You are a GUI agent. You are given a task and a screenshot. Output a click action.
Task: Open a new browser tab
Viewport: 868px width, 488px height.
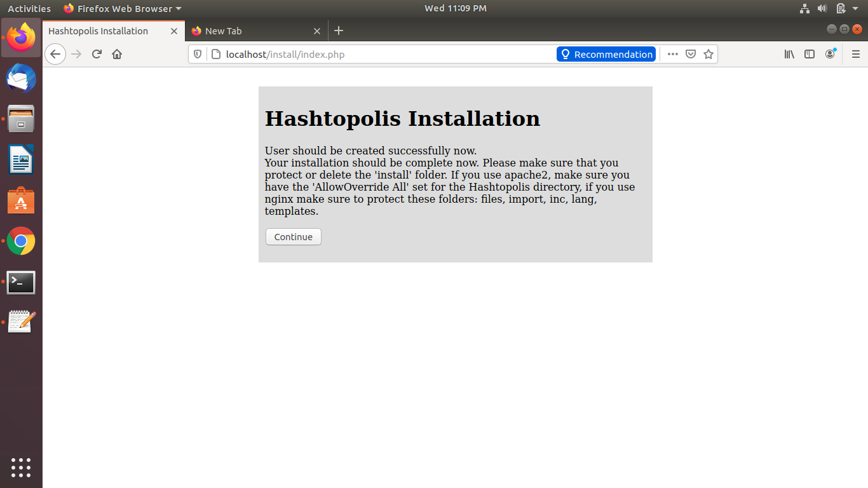(339, 30)
